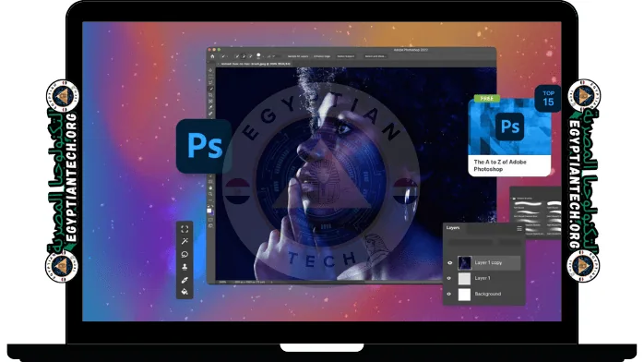This screenshot has width=644, height=362.
Task: Click the white foreground color swatch
Action: pos(209,211)
